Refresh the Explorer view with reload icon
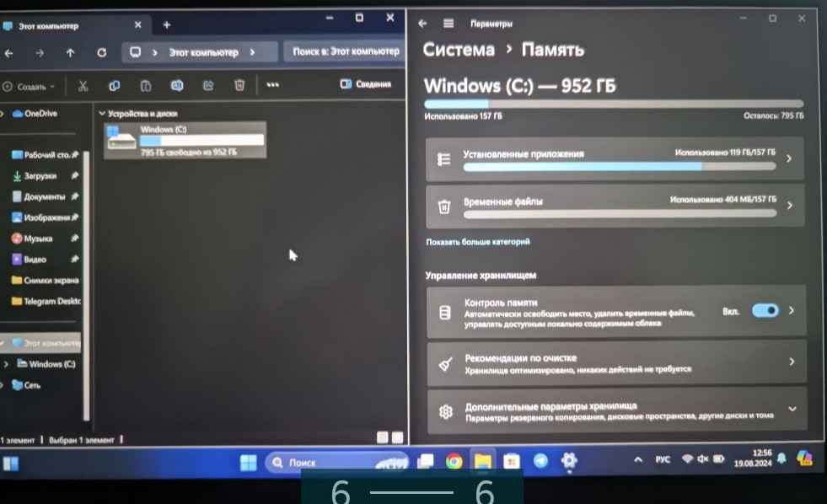Screen dimensions: 827x504 click(x=102, y=52)
